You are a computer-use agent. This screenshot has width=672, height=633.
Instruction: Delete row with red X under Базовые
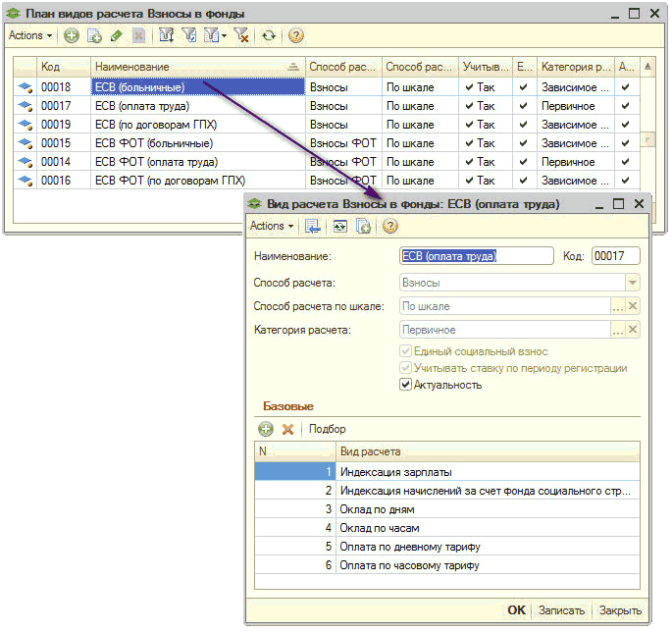tap(287, 429)
